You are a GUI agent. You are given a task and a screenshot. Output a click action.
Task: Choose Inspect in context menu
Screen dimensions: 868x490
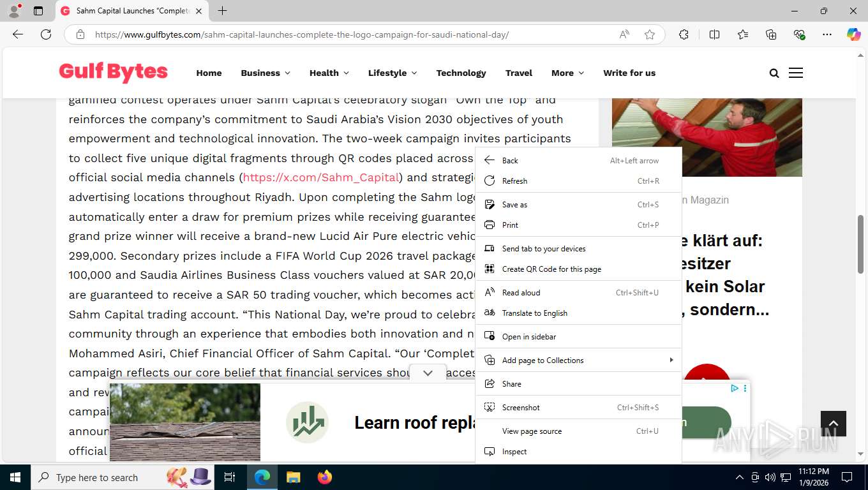coord(579,451)
